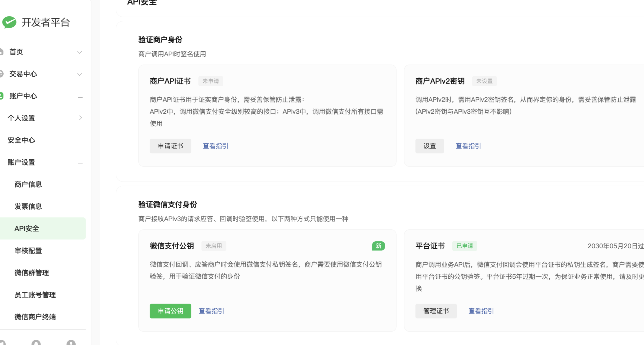The image size is (644, 345).
Task: Expand the 首页 menu chevron
Action: pos(79,52)
